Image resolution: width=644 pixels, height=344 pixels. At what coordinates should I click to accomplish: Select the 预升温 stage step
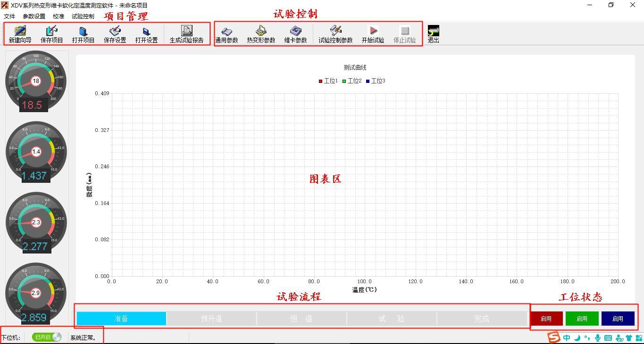pos(211,319)
